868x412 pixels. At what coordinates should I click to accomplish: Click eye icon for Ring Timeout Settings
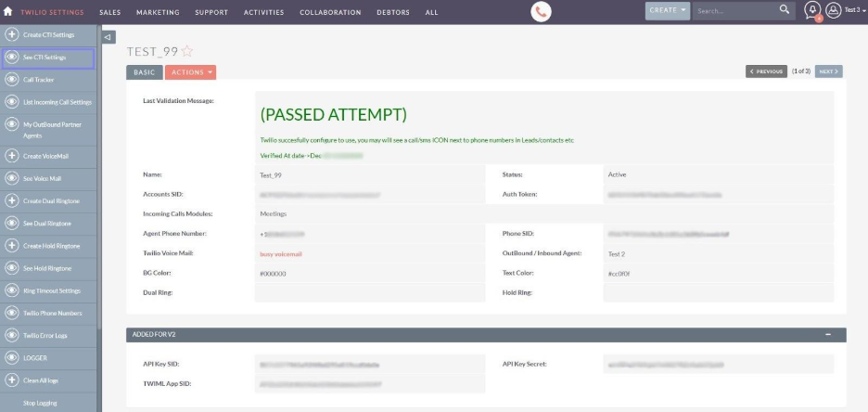coord(12,290)
